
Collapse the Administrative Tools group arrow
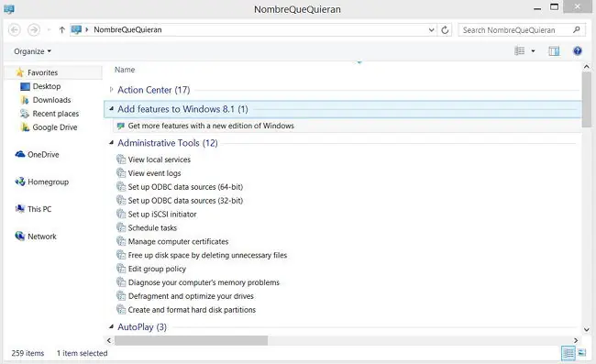coord(111,143)
